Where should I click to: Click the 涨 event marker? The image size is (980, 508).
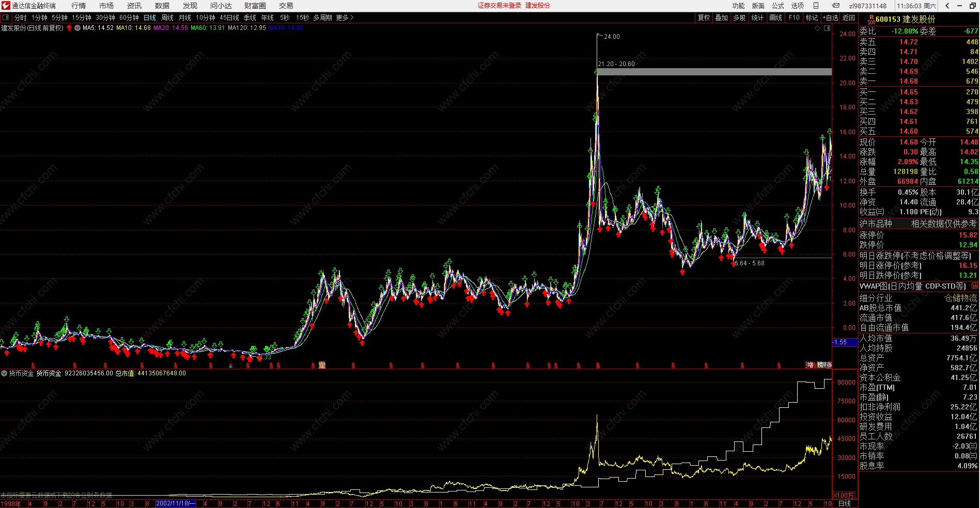click(x=828, y=365)
